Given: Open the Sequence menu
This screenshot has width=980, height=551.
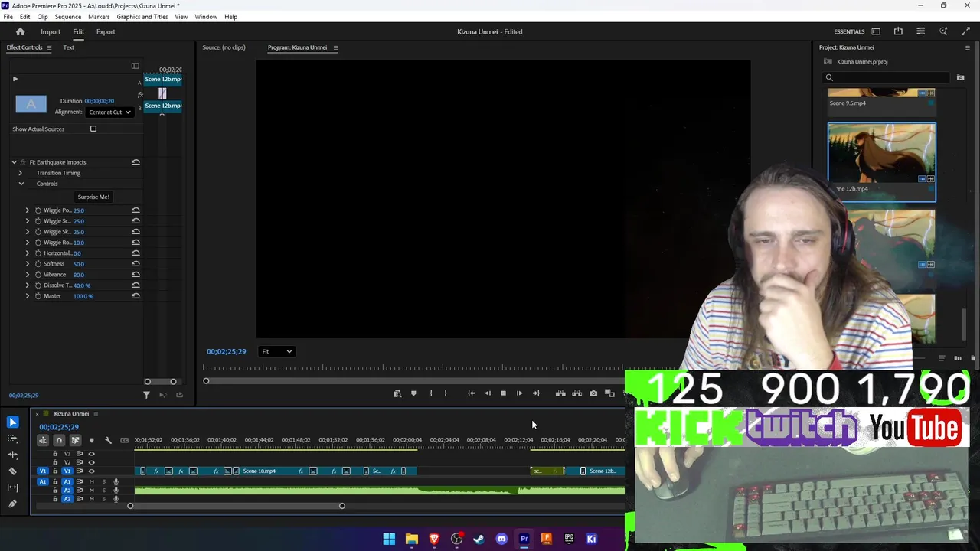Looking at the screenshot, I should click(x=68, y=16).
